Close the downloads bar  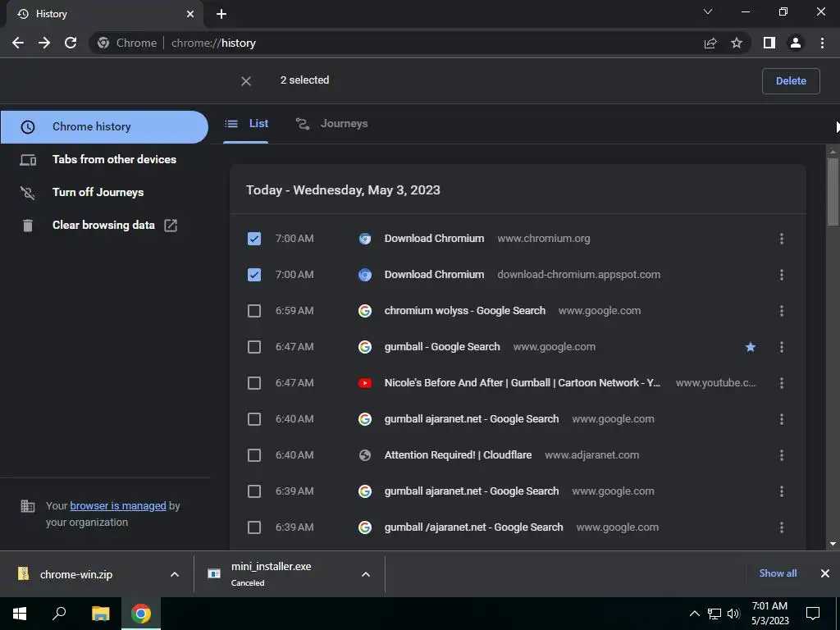[825, 573]
